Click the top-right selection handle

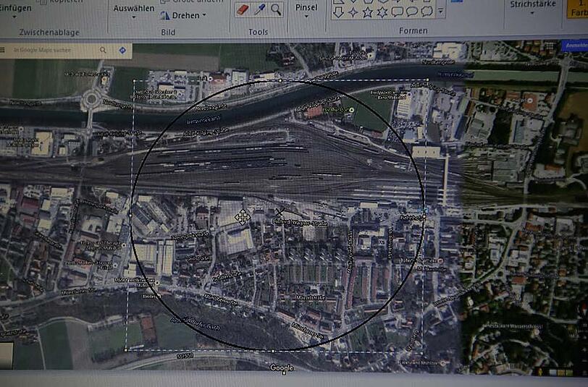coord(427,80)
